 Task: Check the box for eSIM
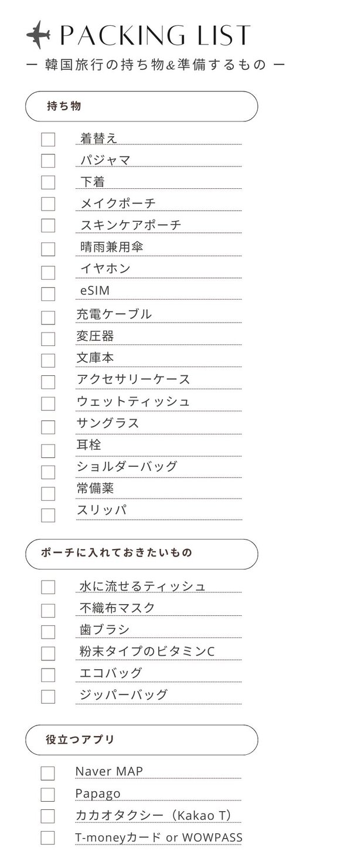(48, 294)
